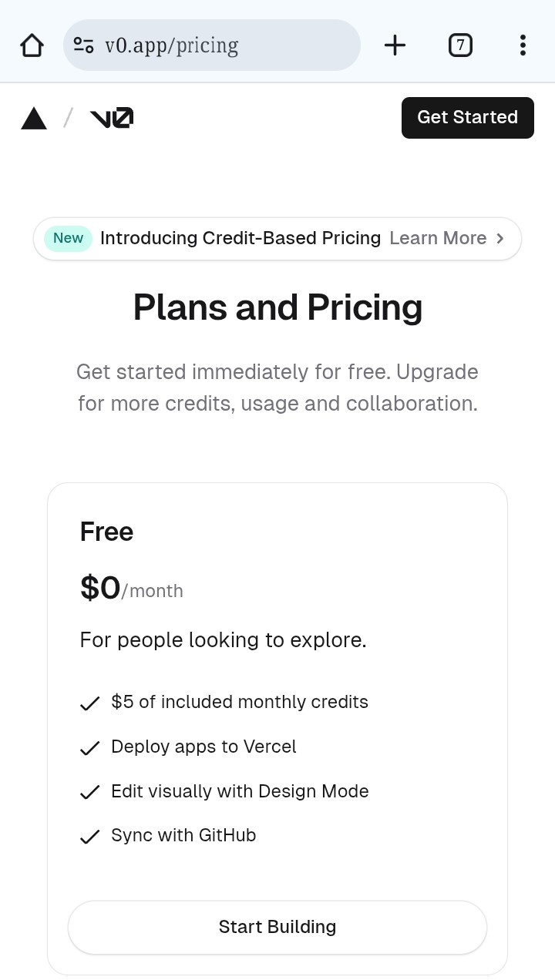The height and width of the screenshot is (980, 555).
Task: Open the browser three-dot menu
Action: pyautogui.click(x=523, y=45)
